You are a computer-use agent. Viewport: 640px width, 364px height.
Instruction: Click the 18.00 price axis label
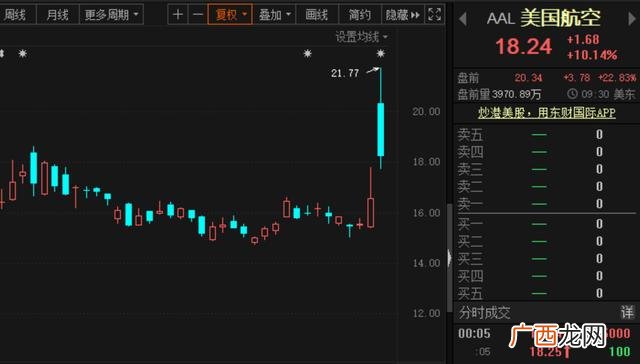(x=426, y=162)
